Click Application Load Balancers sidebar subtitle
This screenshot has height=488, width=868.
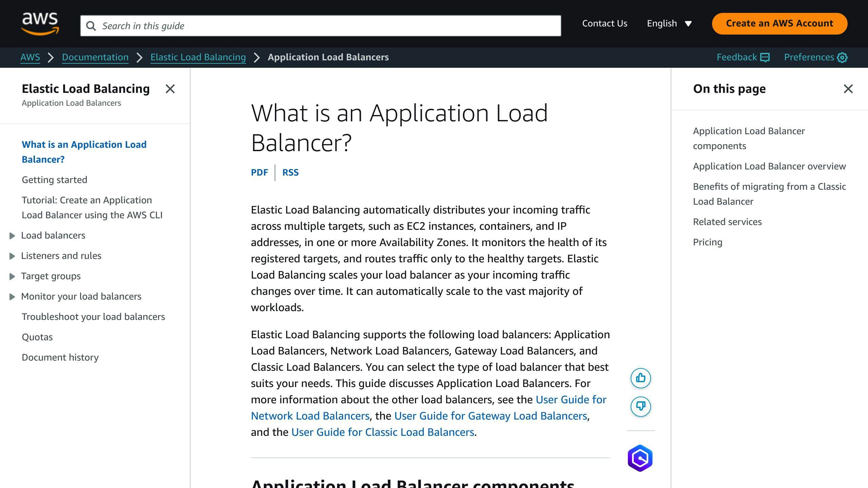point(71,103)
